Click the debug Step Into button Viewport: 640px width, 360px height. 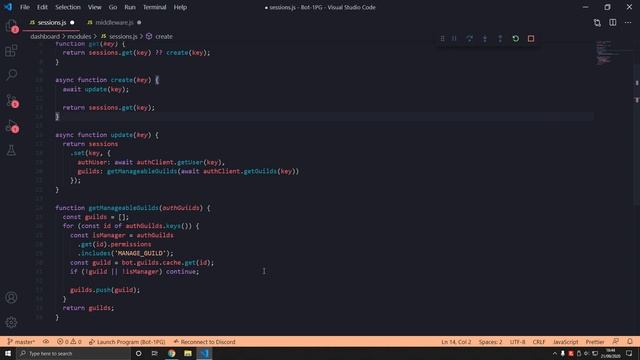[485, 38]
